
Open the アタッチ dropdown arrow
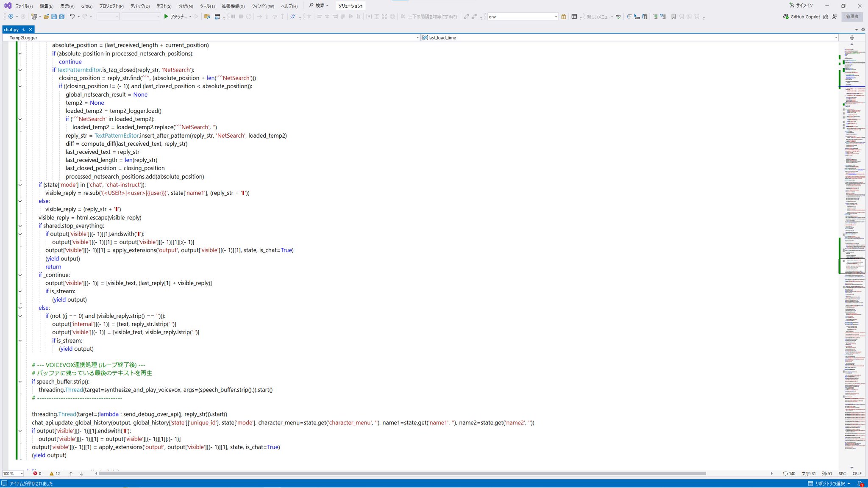[x=190, y=17]
